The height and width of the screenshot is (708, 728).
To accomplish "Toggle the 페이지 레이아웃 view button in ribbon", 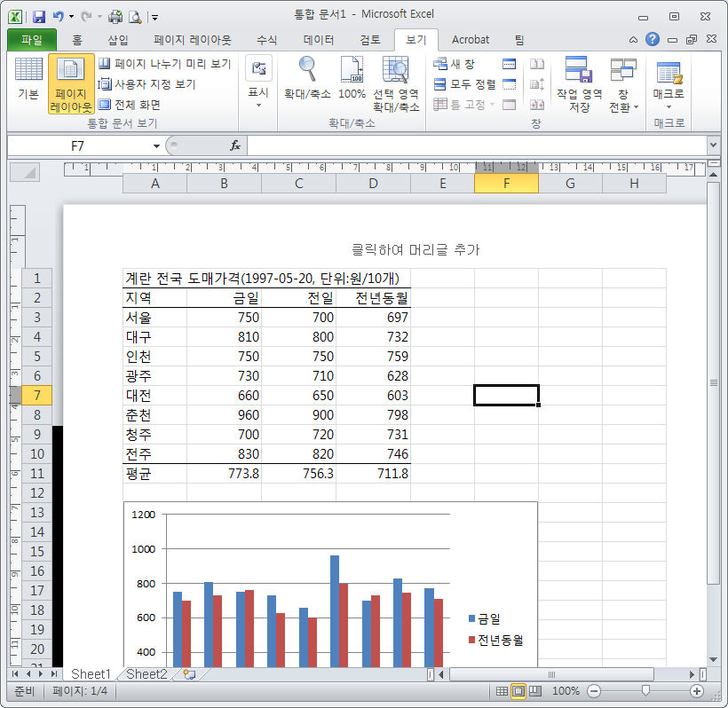I will coord(71,84).
